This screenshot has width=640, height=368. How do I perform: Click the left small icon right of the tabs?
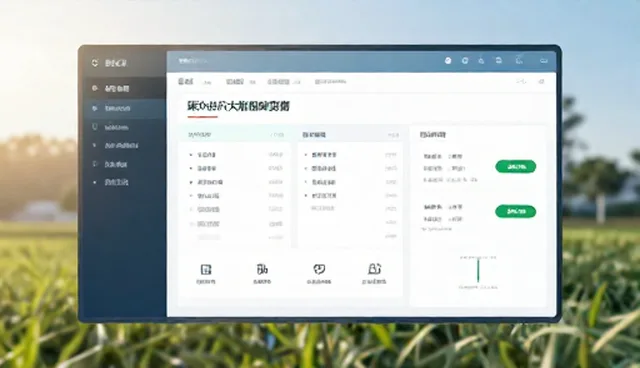pyautogui.click(x=521, y=82)
